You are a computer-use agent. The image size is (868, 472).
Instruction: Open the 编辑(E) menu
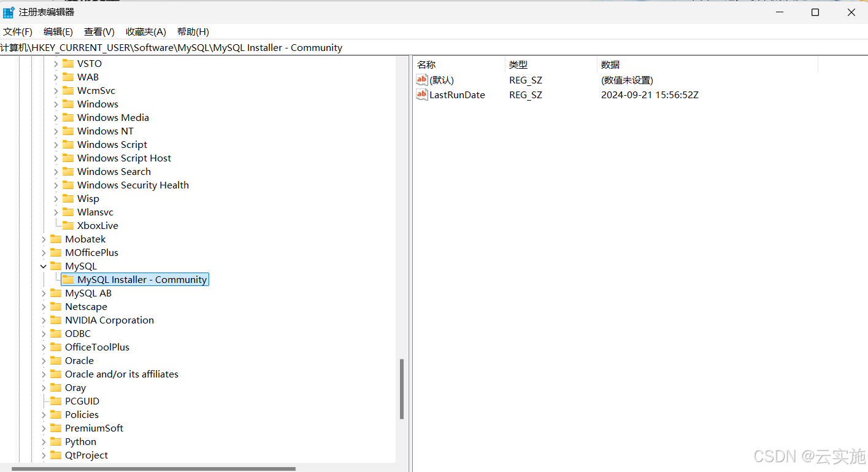58,32
